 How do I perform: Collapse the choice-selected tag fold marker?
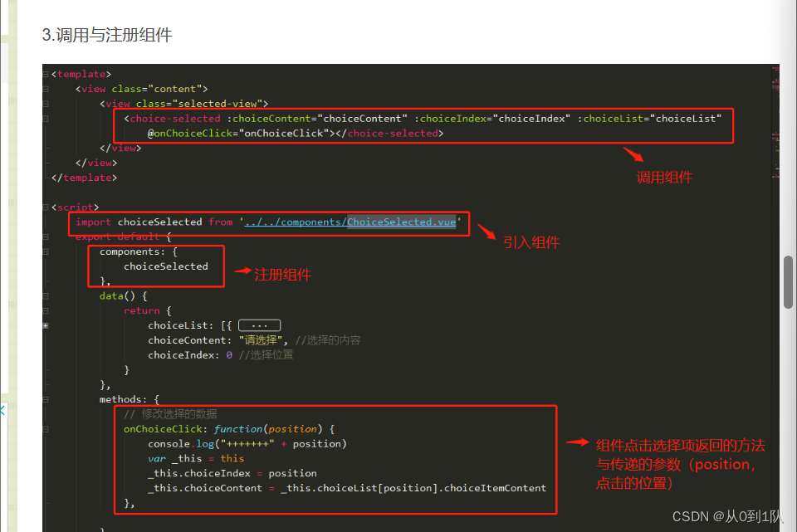pyautogui.click(x=46, y=119)
